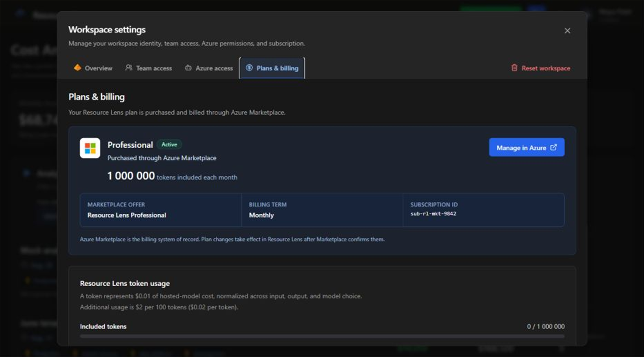Click the Resource Lens token usage heading

[x=125, y=283]
